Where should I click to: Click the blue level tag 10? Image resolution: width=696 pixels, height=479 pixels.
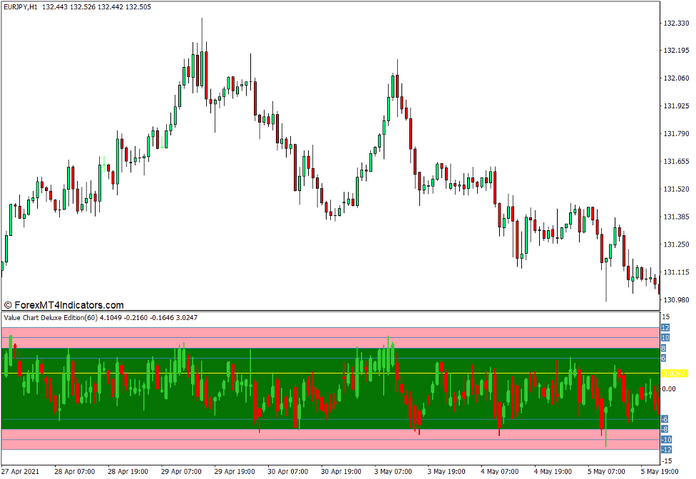coord(665,338)
